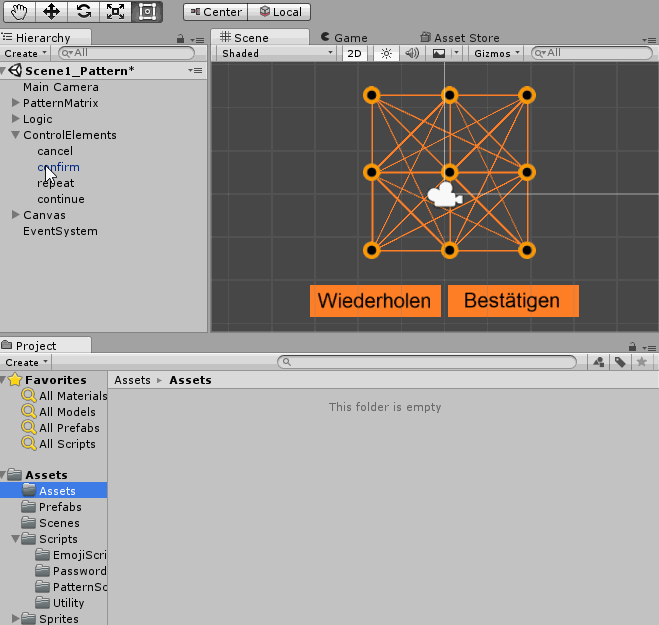This screenshot has height=625, width=659.
Task: Select the Rect Transform tool
Action: (147, 12)
